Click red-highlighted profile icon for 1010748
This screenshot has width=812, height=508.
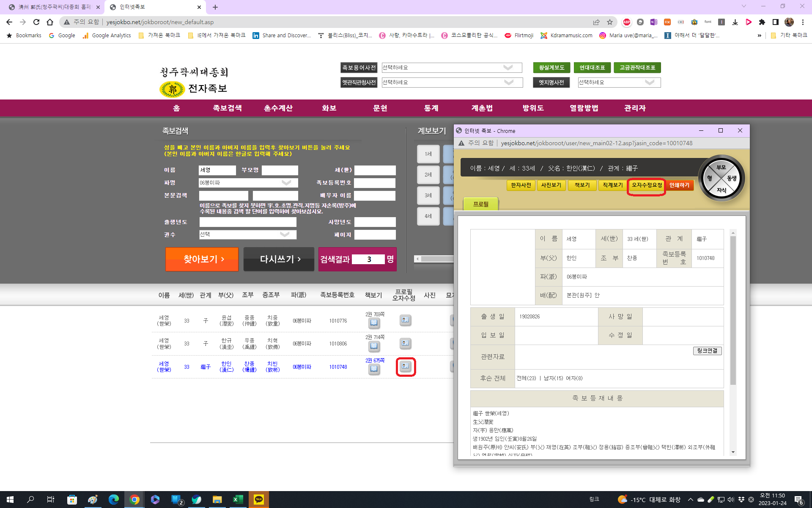406,366
